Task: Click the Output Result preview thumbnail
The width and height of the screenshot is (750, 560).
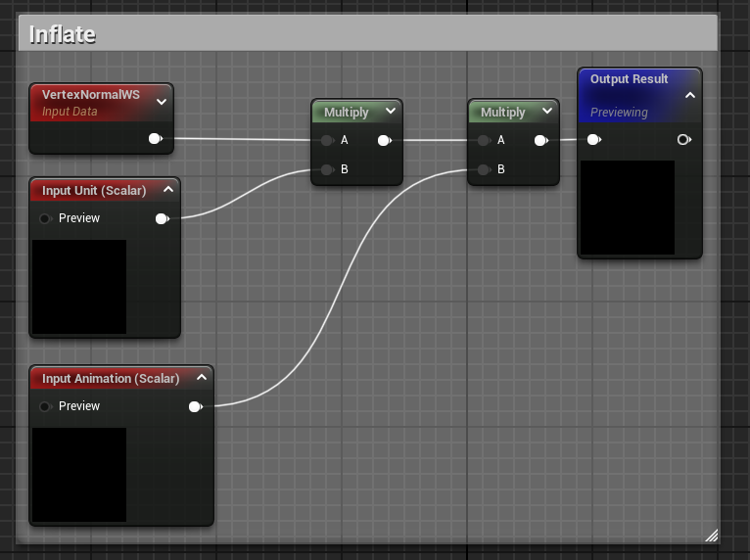Action: pos(628,208)
